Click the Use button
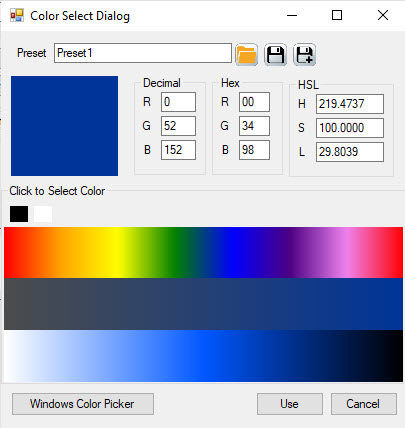Image resolution: width=405 pixels, height=428 pixels. point(290,404)
